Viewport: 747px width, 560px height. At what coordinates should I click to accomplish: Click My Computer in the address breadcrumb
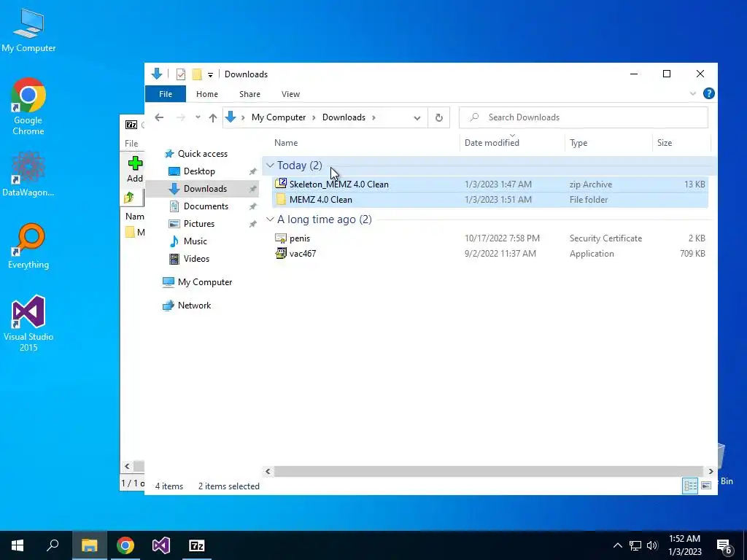[x=279, y=117]
